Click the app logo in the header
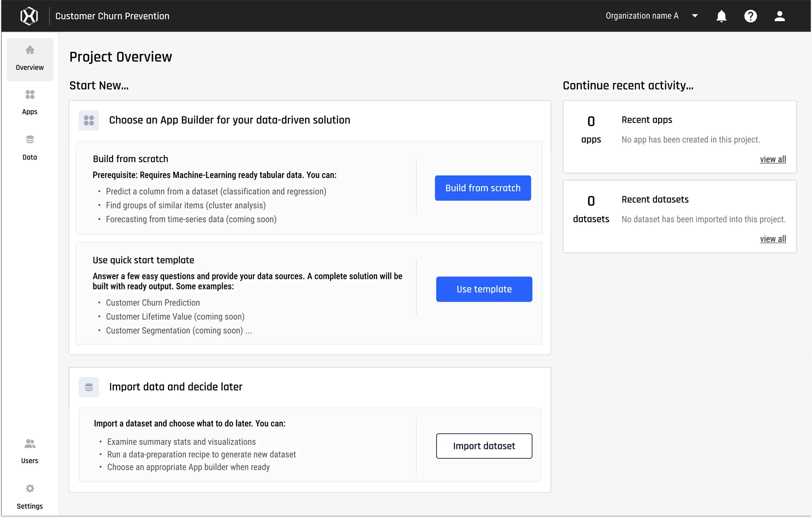This screenshot has width=812, height=518. 29,16
